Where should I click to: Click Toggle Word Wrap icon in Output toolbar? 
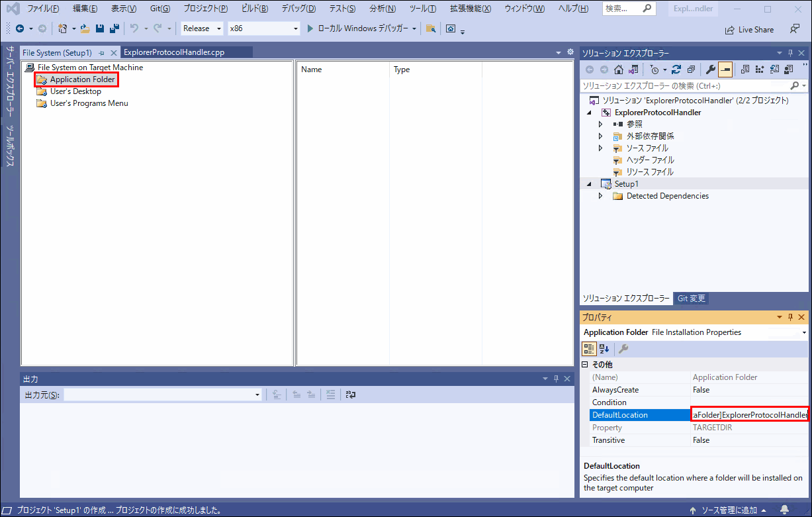350,395
